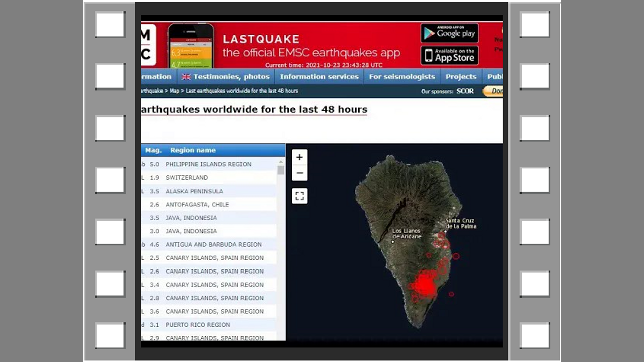644x362 pixels.
Task: Click the yellow Donate button
Action: pos(493,91)
